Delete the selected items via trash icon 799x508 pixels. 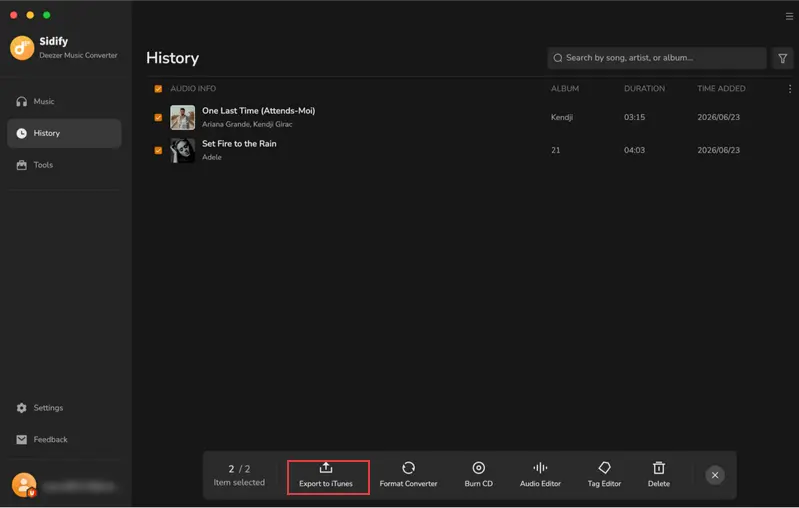coord(659,467)
